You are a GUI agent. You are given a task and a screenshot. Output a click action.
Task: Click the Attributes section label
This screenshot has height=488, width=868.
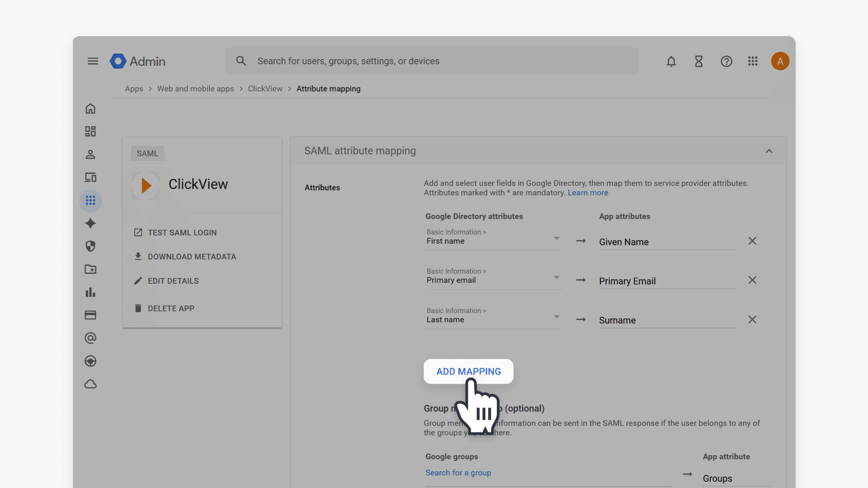tap(322, 188)
